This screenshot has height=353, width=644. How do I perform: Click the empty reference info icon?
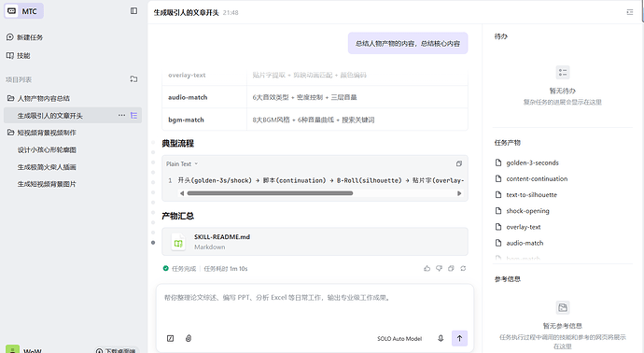click(563, 307)
